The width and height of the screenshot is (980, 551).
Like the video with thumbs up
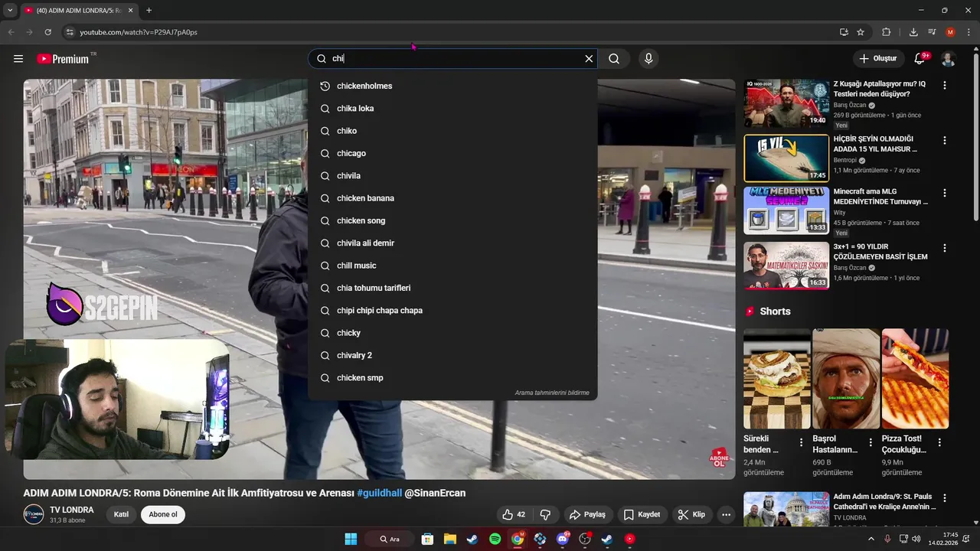coord(514,514)
